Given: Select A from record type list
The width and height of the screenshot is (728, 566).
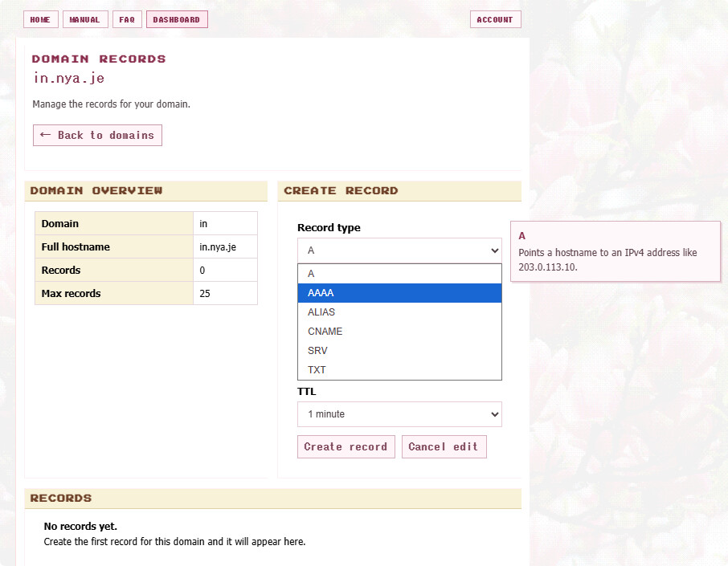Looking at the screenshot, I should point(399,274).
